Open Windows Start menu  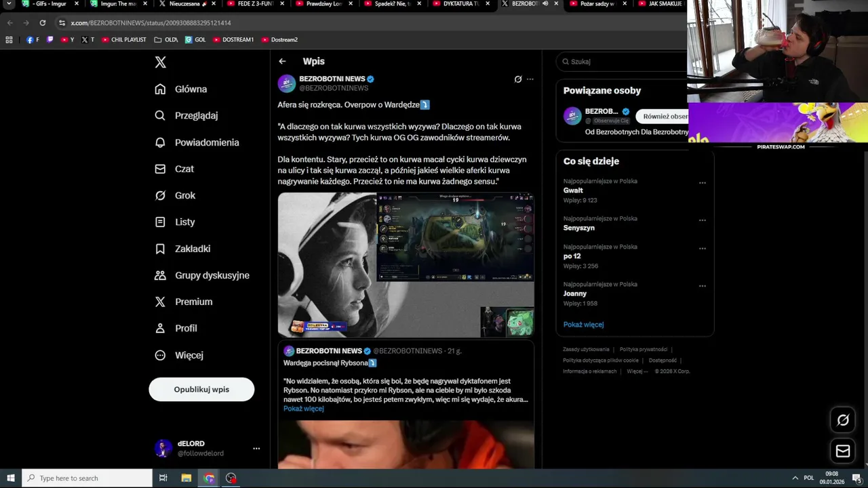[11, 478]
